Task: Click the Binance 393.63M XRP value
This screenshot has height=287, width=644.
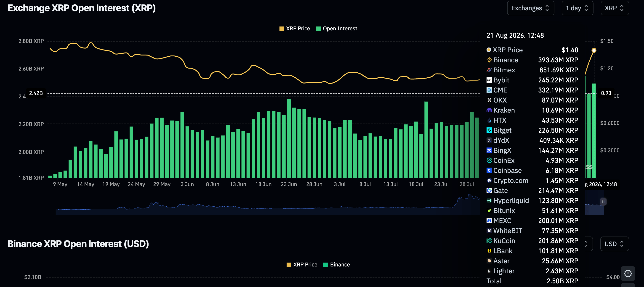Action: (558, 60)
